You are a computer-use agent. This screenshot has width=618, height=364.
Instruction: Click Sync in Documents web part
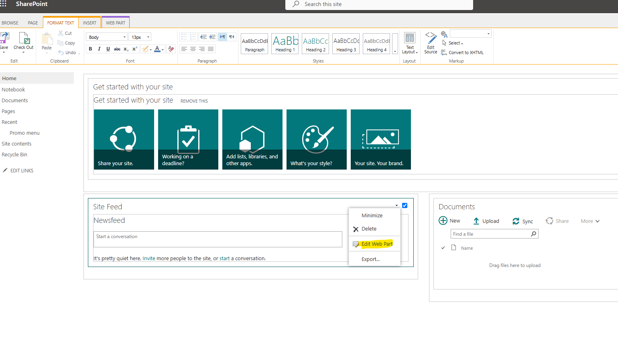click(523, 221)
